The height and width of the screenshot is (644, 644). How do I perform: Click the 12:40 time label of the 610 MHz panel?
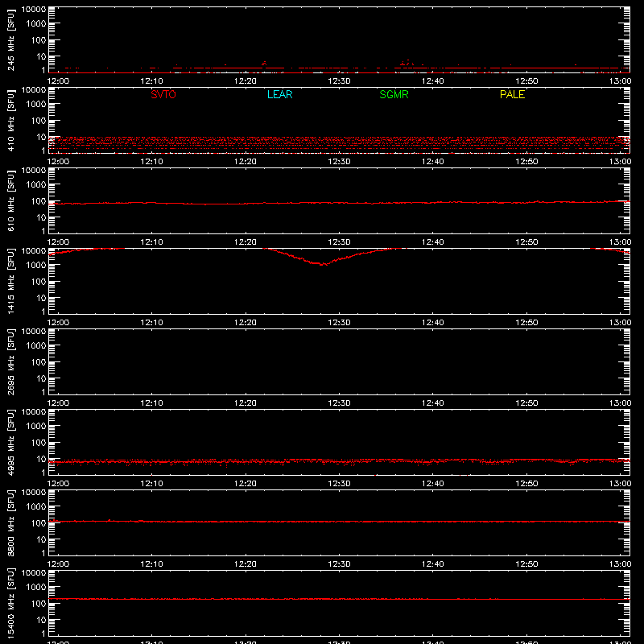click(x=433, y=242)
